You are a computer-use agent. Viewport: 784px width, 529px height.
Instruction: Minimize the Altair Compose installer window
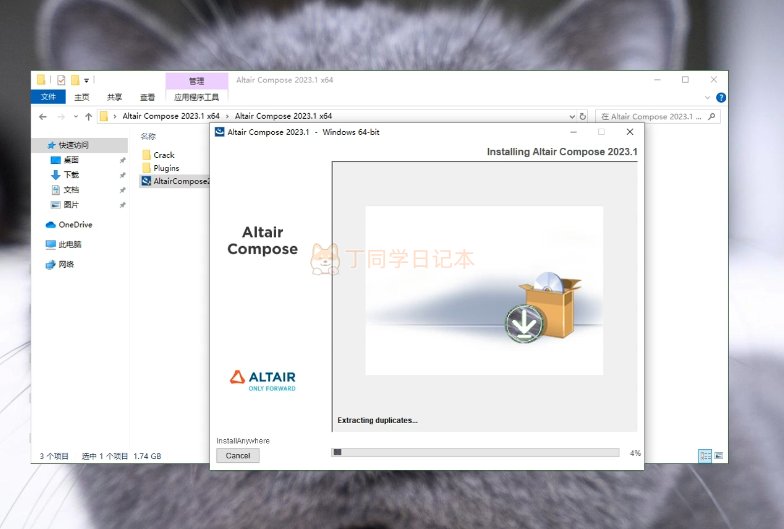point(574,132)
